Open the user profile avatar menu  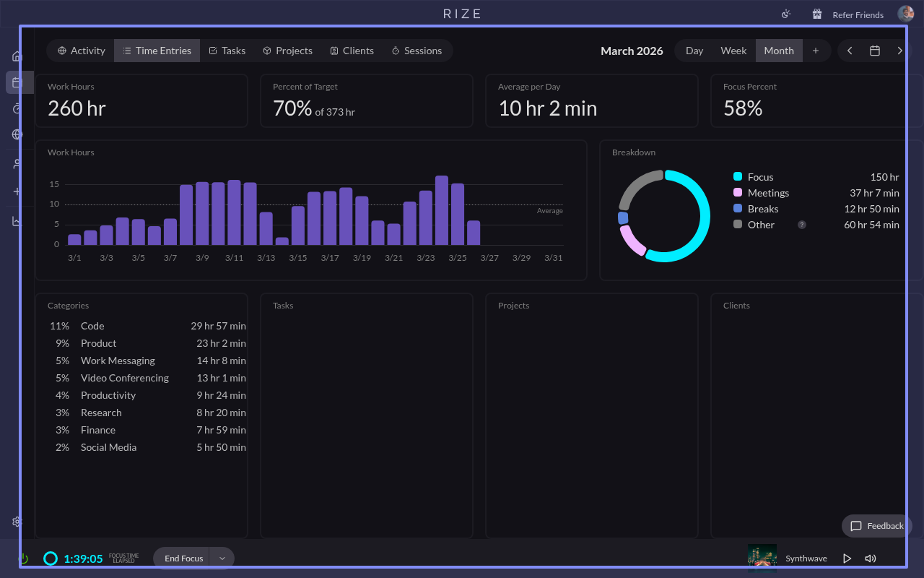905,14
